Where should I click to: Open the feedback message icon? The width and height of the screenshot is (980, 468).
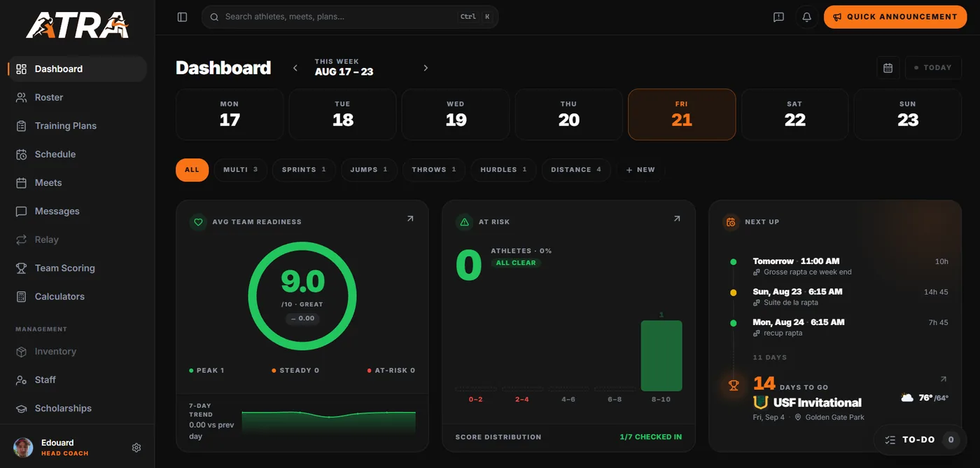tap(778, 17)
